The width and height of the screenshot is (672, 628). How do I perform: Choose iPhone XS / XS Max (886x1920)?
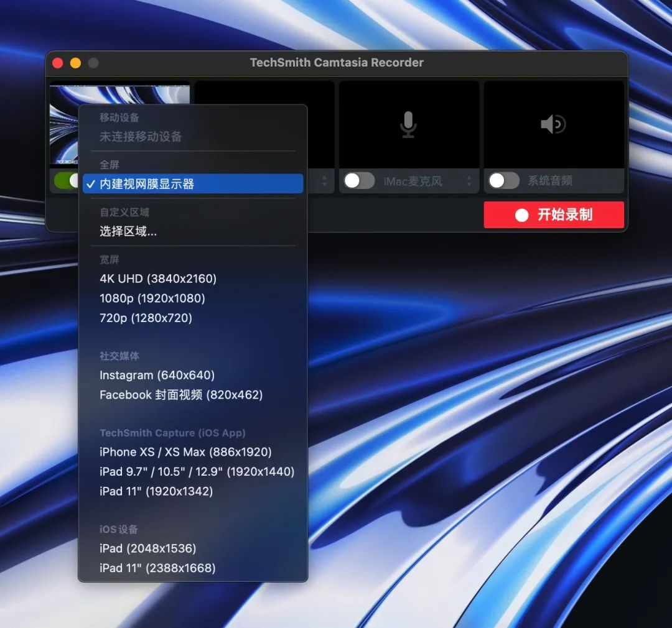point(193,452)
